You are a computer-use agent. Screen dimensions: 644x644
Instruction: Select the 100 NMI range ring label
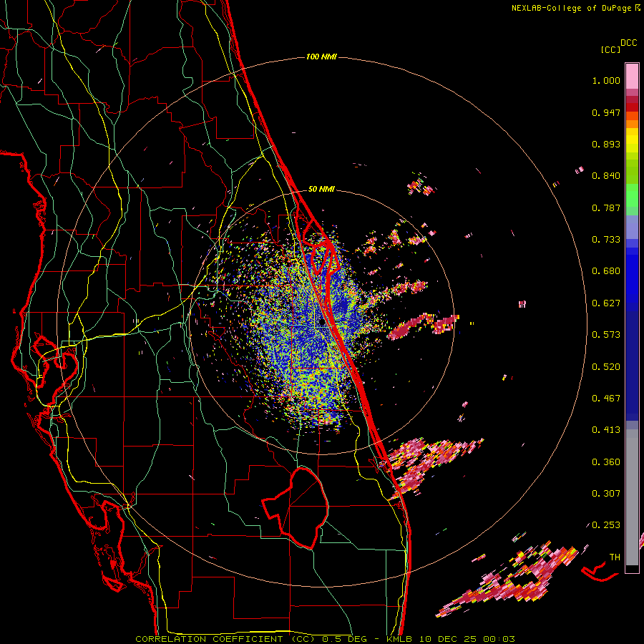[321, 57]
